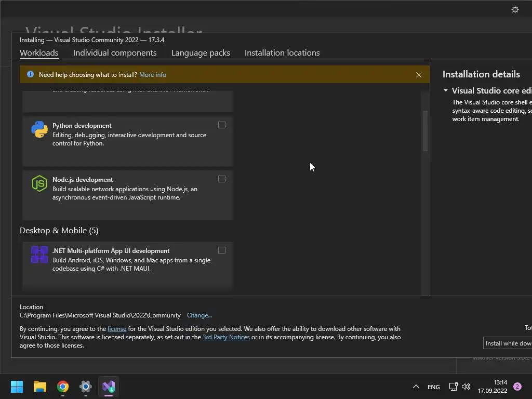Launch Google Chrome from the taskbar
The width and height of the screenshot is (532, 399).
coord(63,387)
